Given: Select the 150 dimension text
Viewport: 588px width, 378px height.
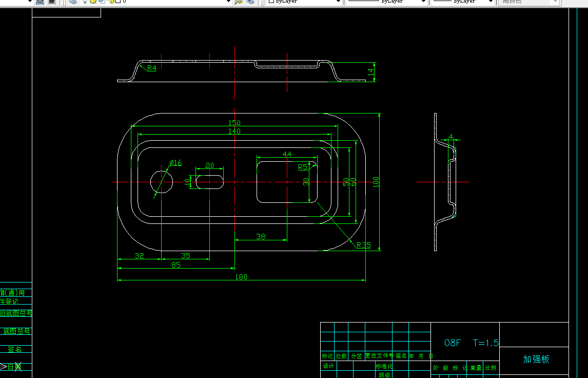Looking at the screenshot, I should click(x=234, y=123).
